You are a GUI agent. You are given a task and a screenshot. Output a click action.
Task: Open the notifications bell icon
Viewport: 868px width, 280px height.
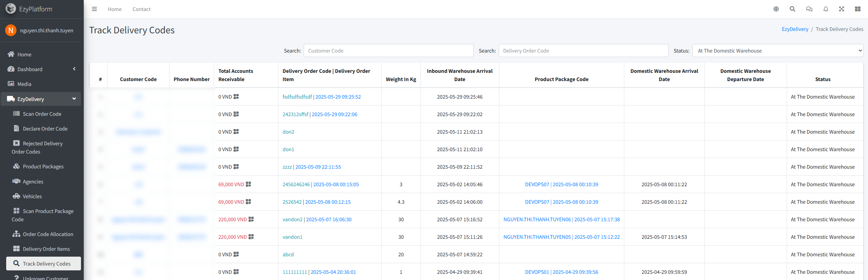(826, 9)
